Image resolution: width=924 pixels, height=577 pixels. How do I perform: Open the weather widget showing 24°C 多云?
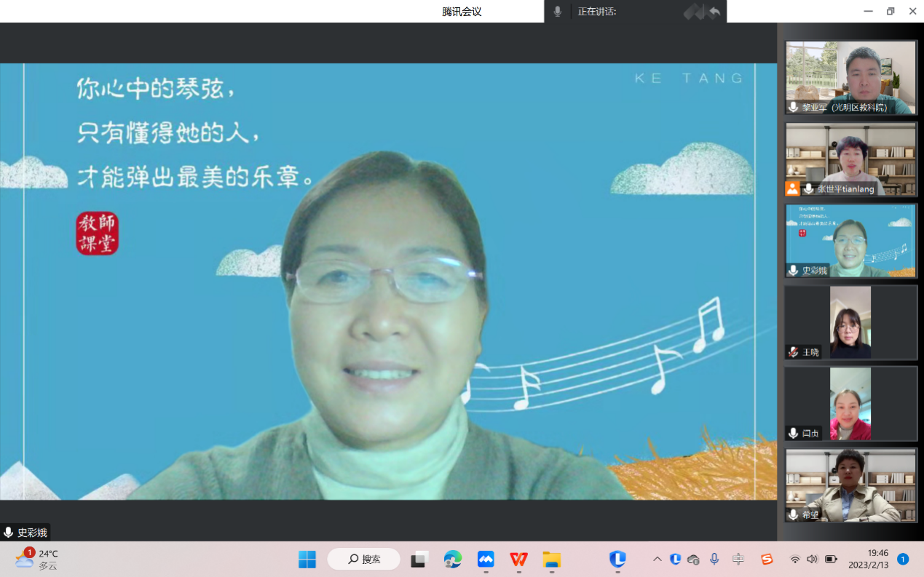coord(33,559)
